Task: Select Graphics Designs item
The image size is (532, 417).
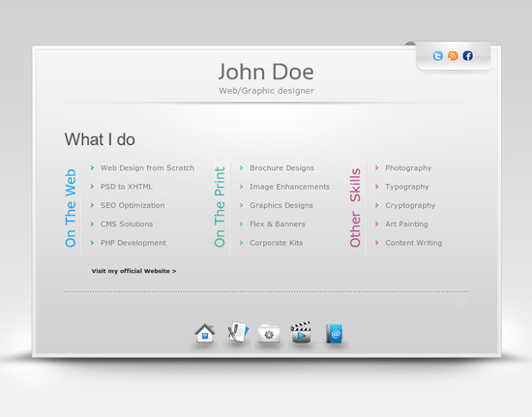Action: click(x=281, y=205)
